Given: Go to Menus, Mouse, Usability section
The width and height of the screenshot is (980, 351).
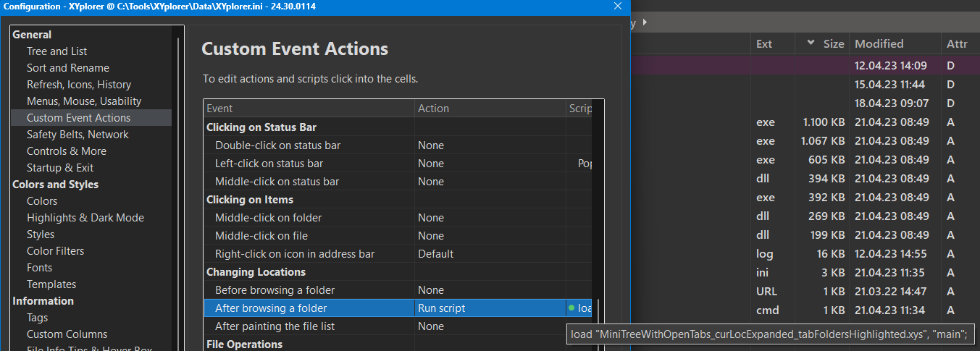Looking at the screenshot, I should 84,101.
